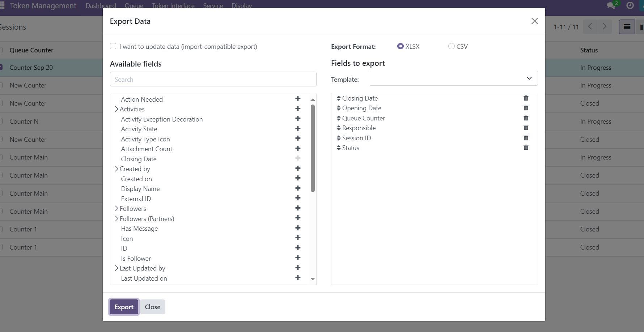Click the Export button
Screen dimensions: 644x332
[x=124, y=307]
